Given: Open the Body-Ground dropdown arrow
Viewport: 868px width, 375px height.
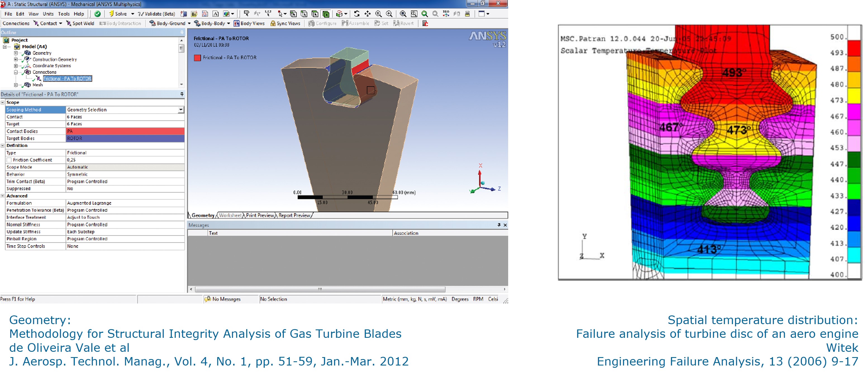Looking at the screenshot, I should [x=189, y=23].
